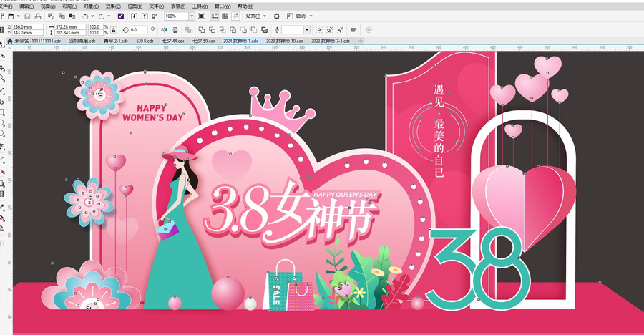This screenshot has height=335, width=644.
Task: Click the Paste icon in the toolbar
Action: pyautogui.click(x=72, y=16)
